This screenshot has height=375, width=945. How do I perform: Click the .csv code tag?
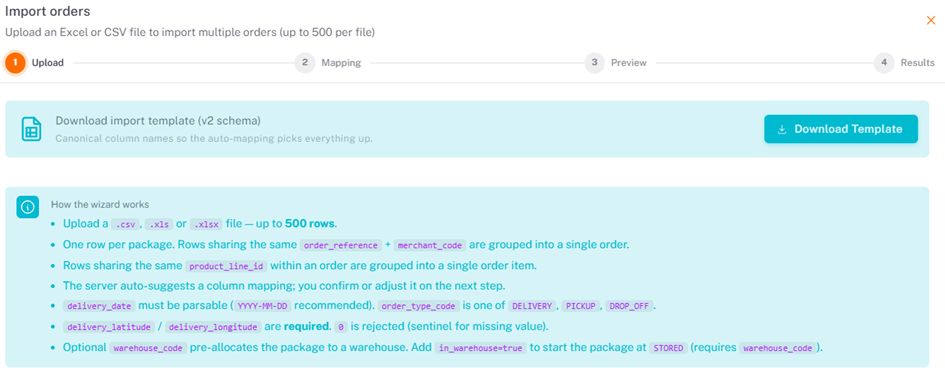[125, 224]
